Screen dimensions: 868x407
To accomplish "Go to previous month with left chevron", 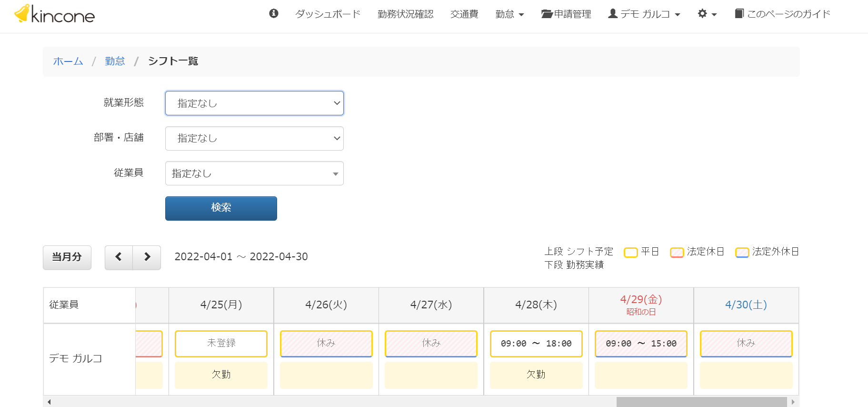I will (119, 257).
